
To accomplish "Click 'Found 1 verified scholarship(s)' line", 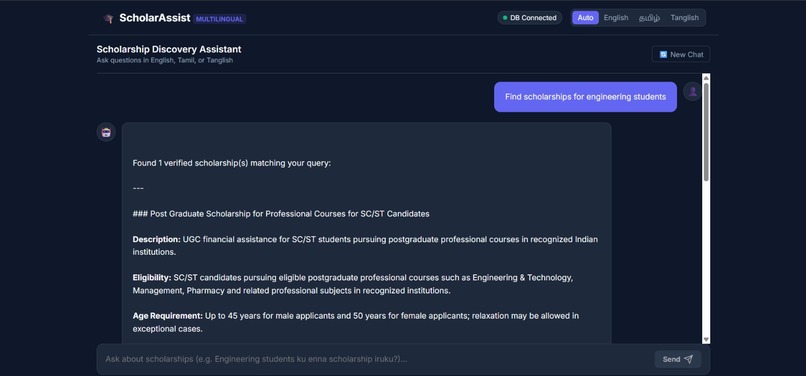I will tap(232, 163).
